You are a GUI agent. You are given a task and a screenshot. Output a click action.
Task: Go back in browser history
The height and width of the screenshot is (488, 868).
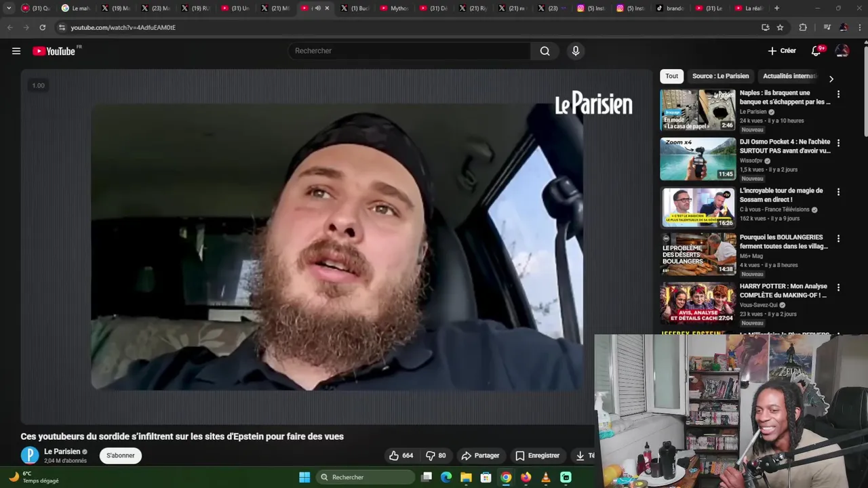(9, 27)
